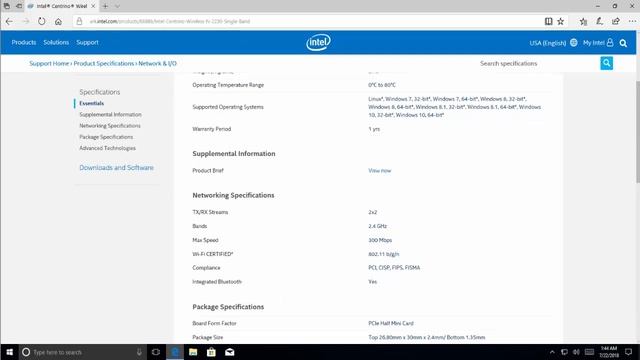Open Mail app from taskbar

coord(229,352)
